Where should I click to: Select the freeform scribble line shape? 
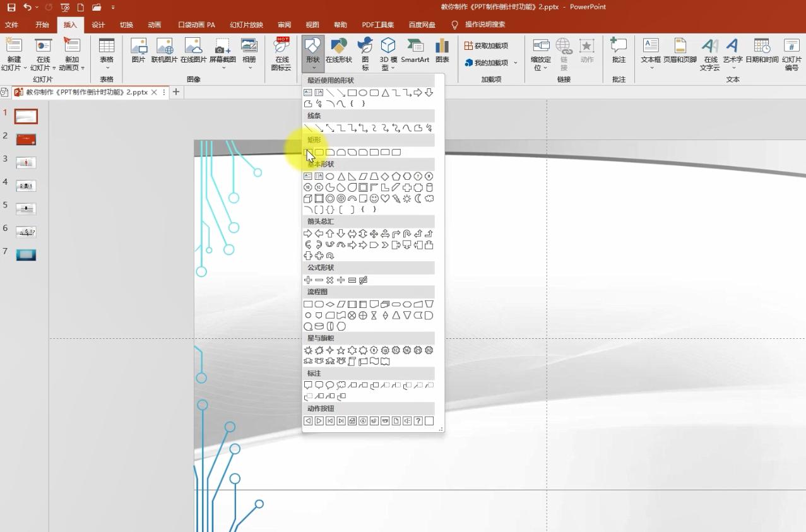tap(429, 128)
